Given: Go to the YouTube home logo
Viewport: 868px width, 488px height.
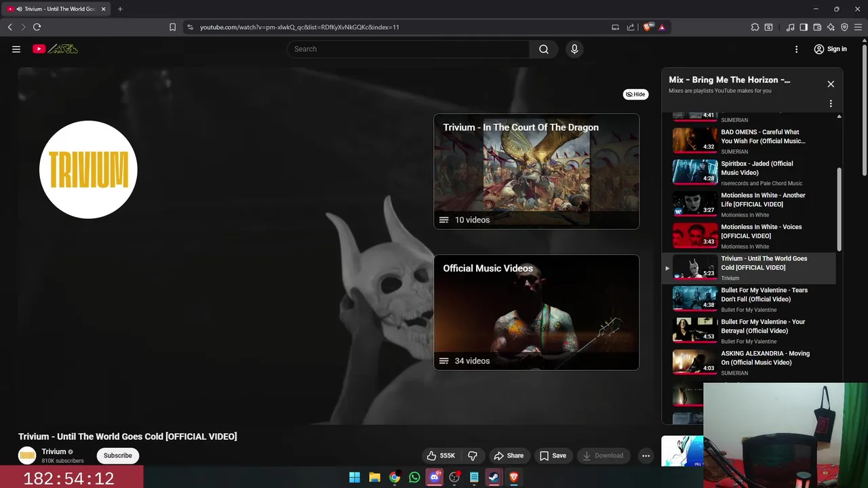Looking at the screenshot, I should pos(55,49).
